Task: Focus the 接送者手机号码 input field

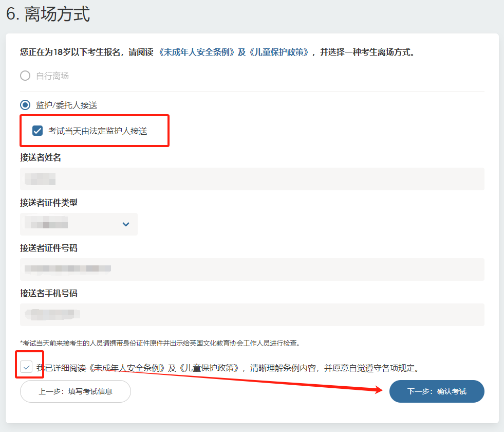Action: [252, 314]
